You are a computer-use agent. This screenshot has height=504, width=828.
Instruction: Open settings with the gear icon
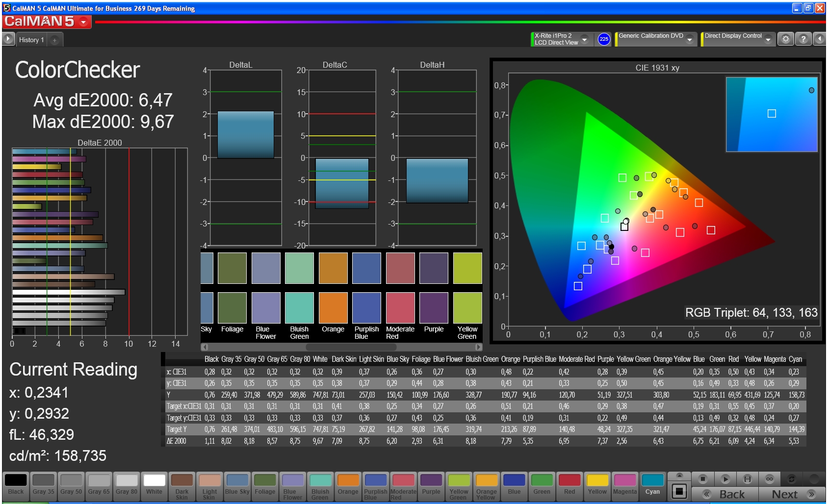tap(786, 39)
